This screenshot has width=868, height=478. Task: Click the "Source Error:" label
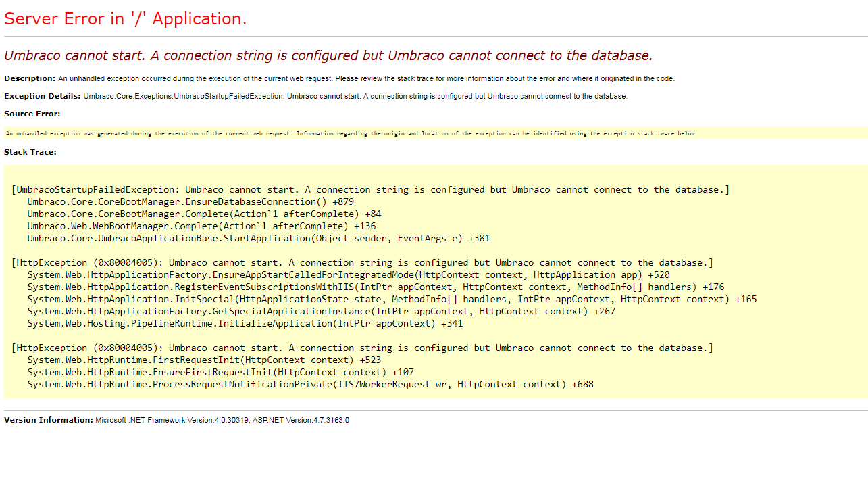[32, 114]
